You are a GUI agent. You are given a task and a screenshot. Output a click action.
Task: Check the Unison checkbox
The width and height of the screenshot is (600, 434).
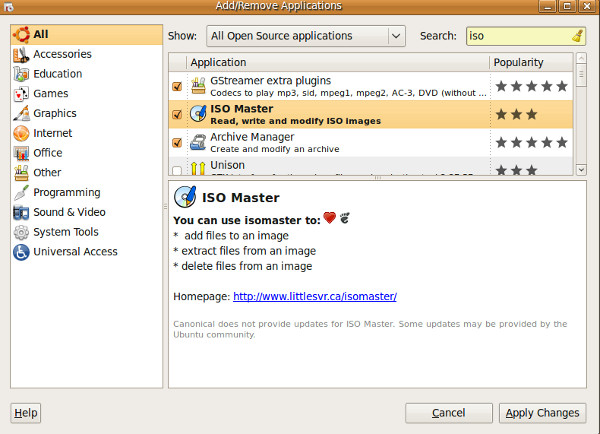pyautogui.click(x=177, y=170)
